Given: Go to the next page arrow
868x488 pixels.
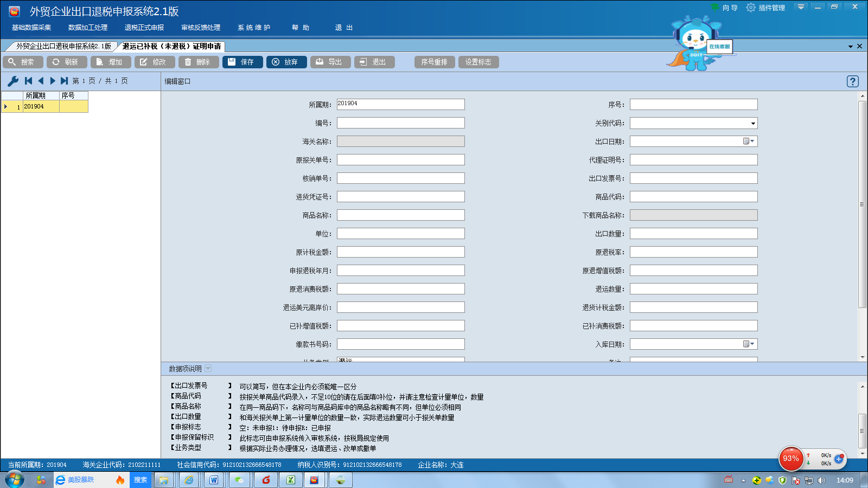Looking at the screenshot, I should 53,81.
